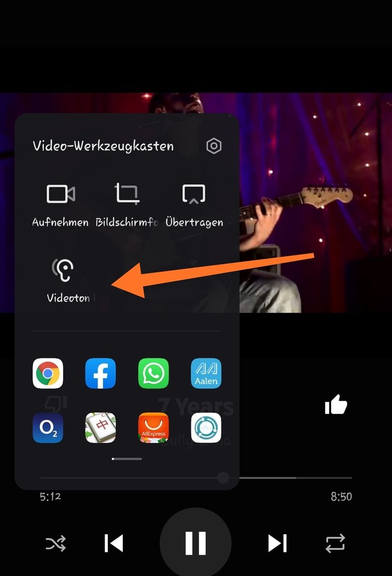
Task: Tap the 5:12 elapsed time text
Action: click(50, 497)
